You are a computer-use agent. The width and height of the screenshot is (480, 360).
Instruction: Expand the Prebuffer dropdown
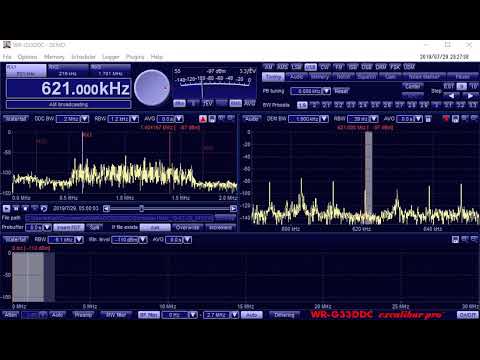click(x=47, y=227)
